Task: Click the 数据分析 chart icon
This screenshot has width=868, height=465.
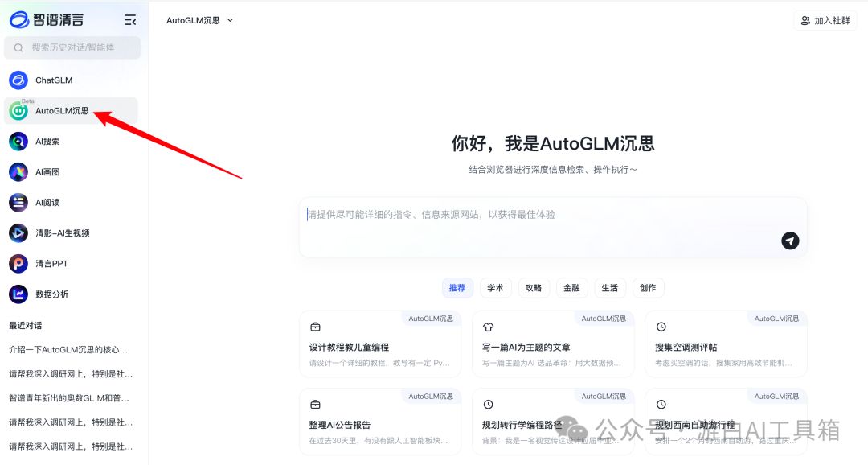Action: (18, 294)
